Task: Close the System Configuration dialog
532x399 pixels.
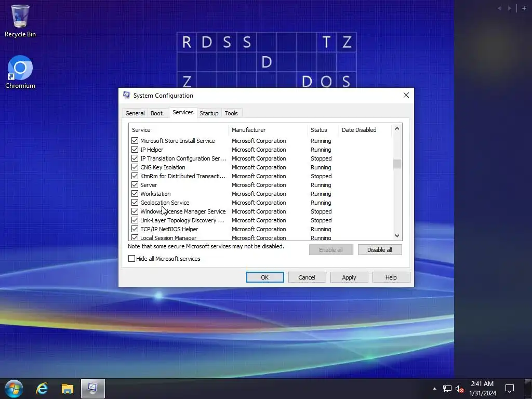Action: tap(406, 96)
